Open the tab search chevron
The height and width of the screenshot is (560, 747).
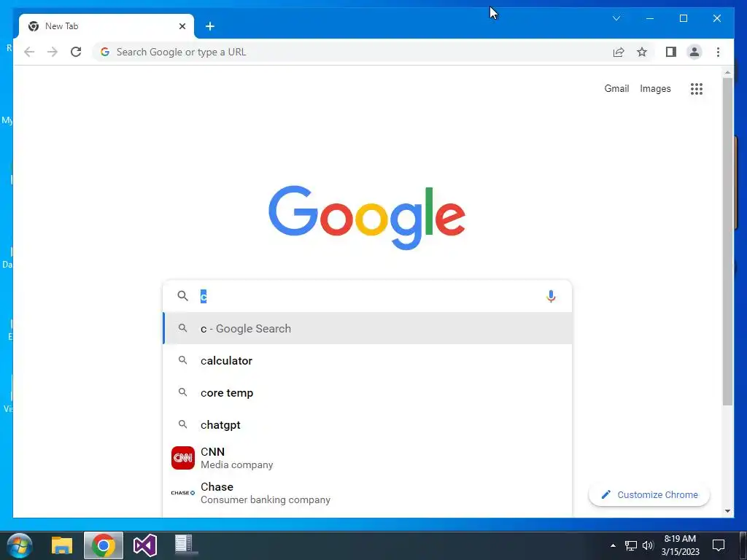(x=616, y=18)
